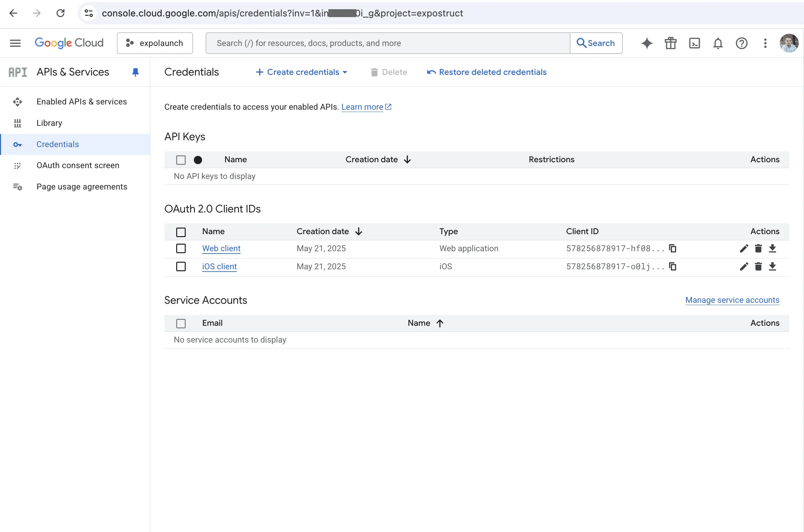Sort OAuth clients by Creation date arrow

359,232
